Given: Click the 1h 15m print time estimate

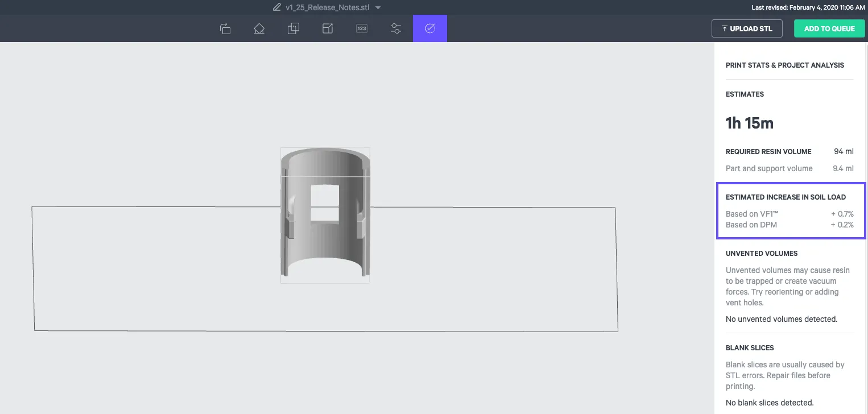Looking at the screenshot, I should pyautogui.click(x=750, y=123).
